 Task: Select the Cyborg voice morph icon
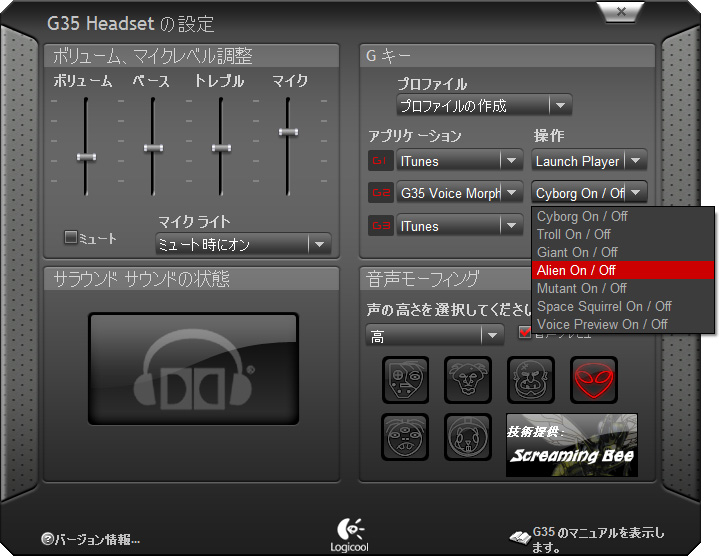pos(405,380)
